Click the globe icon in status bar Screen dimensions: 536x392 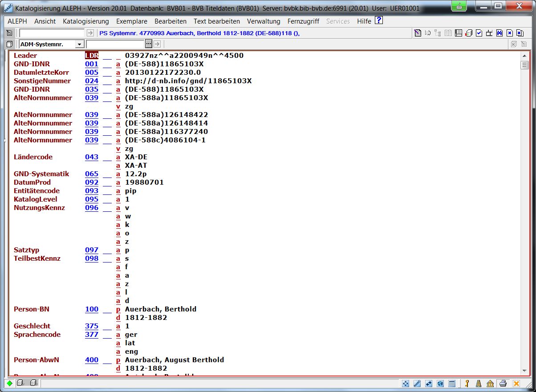tap(440, 384)
